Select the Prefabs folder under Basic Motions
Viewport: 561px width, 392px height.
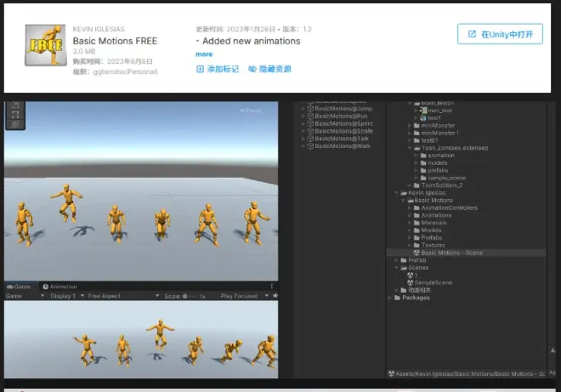pos(428,238)
